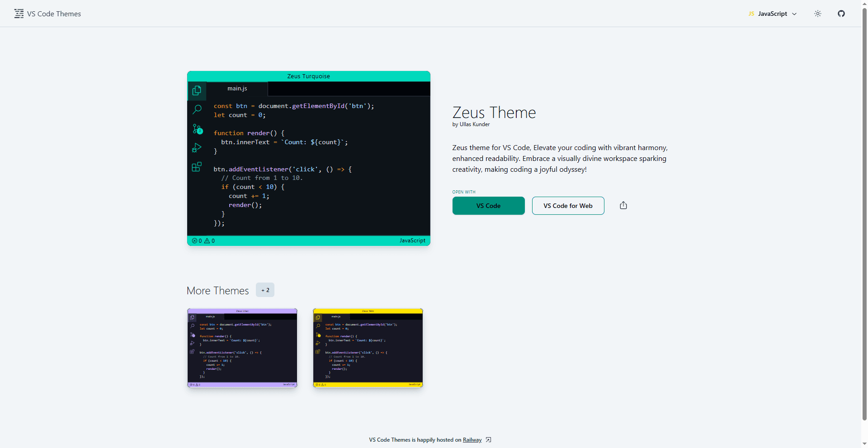Open theme with VS Code for Web
This screenshot has width=868, height=448.
pyautogui.click(x=568, y=206)
